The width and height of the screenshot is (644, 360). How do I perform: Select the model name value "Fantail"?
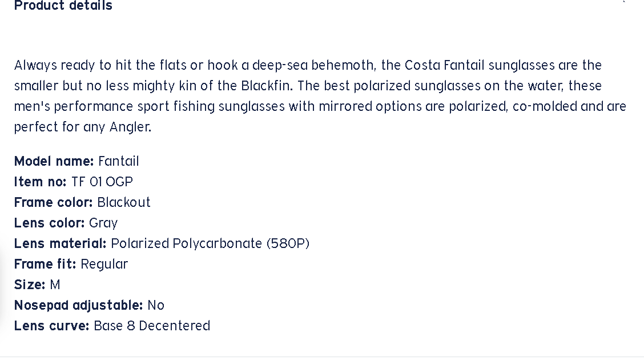(119, 161)
